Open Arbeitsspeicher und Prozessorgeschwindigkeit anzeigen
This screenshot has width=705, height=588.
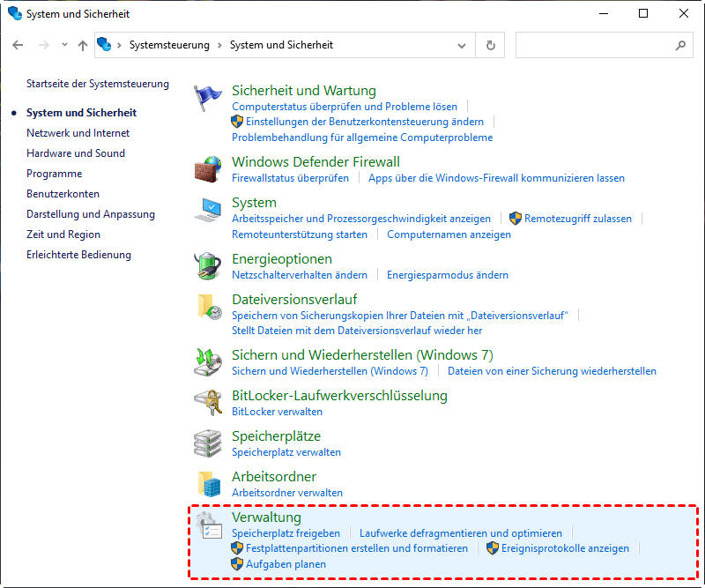point(361,219)
